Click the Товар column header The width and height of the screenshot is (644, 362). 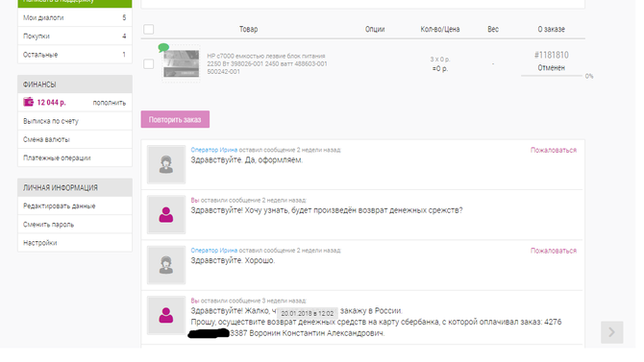pyautogui.click(x=249, y=29)
